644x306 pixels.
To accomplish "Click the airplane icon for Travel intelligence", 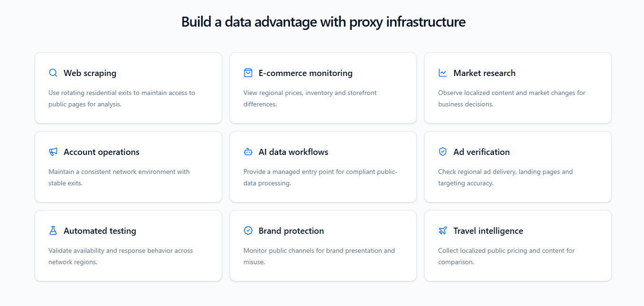I will tap(443, 230).
